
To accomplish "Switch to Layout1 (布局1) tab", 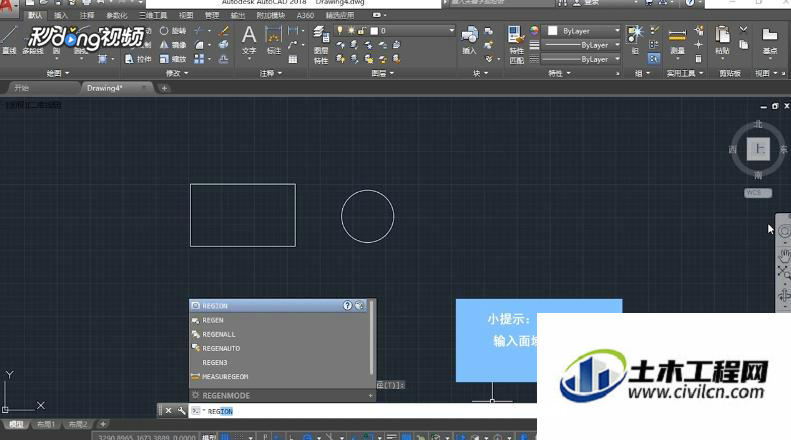I will click(45, 424).
